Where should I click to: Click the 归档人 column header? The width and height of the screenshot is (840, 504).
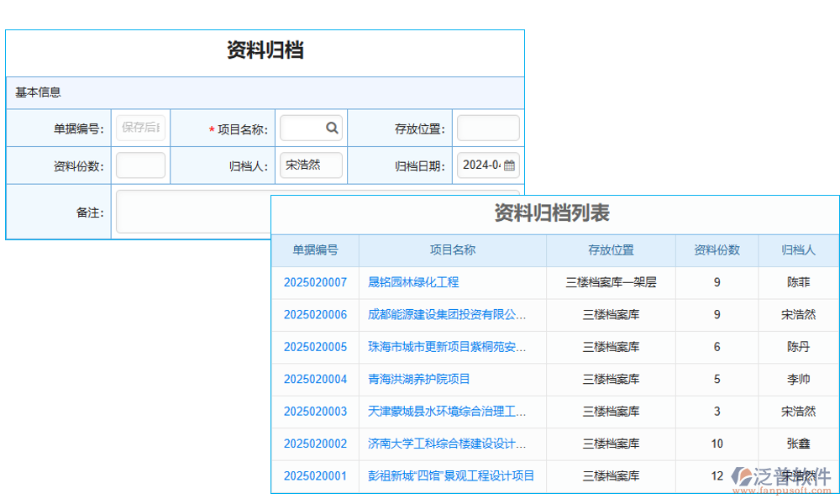click(796, 250)
